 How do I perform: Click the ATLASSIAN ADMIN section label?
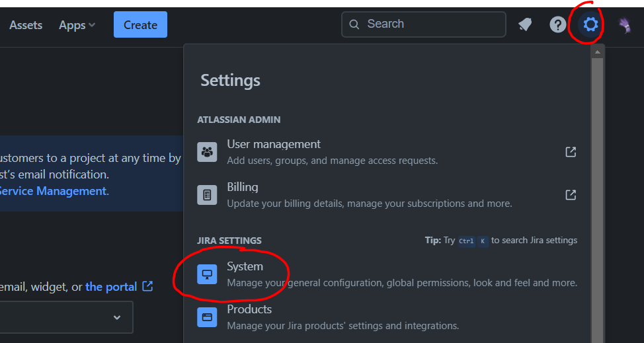pyautogui.click(x=239, y=120)
